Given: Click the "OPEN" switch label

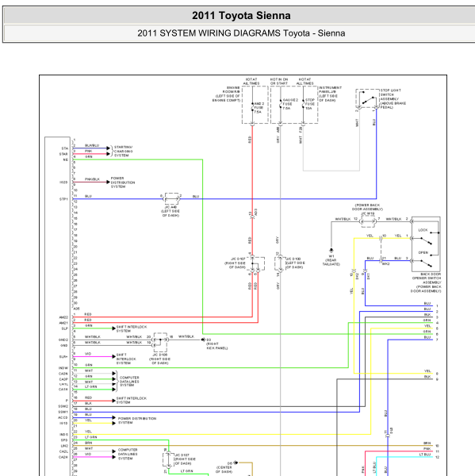Looking at the screenshot, I should [423, 252].
